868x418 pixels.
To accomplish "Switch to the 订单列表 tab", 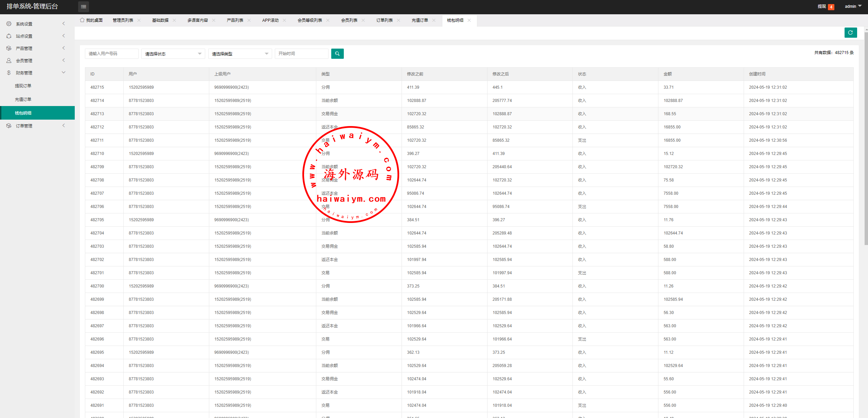I will (384, 20).
